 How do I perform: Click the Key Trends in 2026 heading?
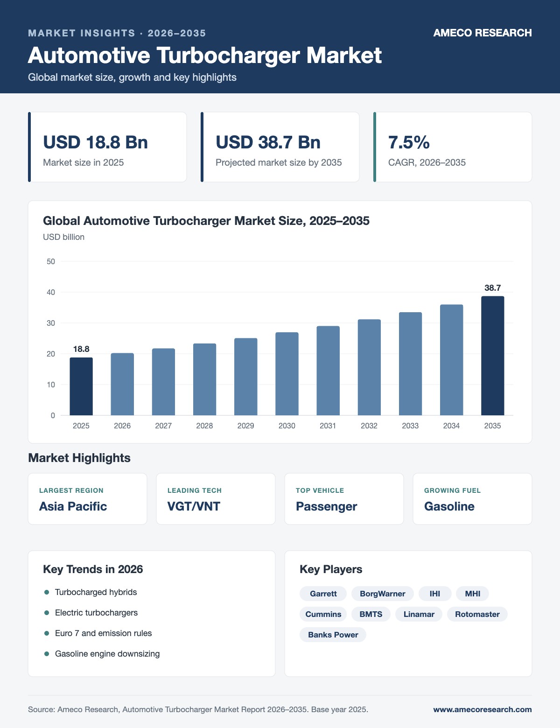(x=93, y=569)
